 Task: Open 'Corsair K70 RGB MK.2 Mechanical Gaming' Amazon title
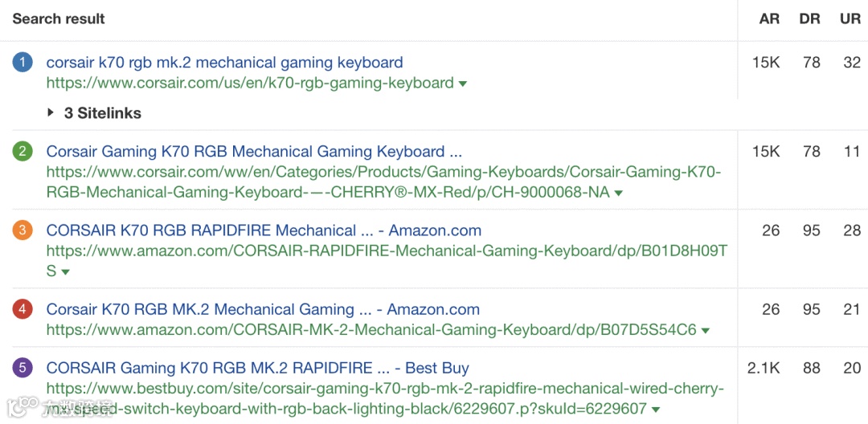pyautogui.click(x=263, y=310)
